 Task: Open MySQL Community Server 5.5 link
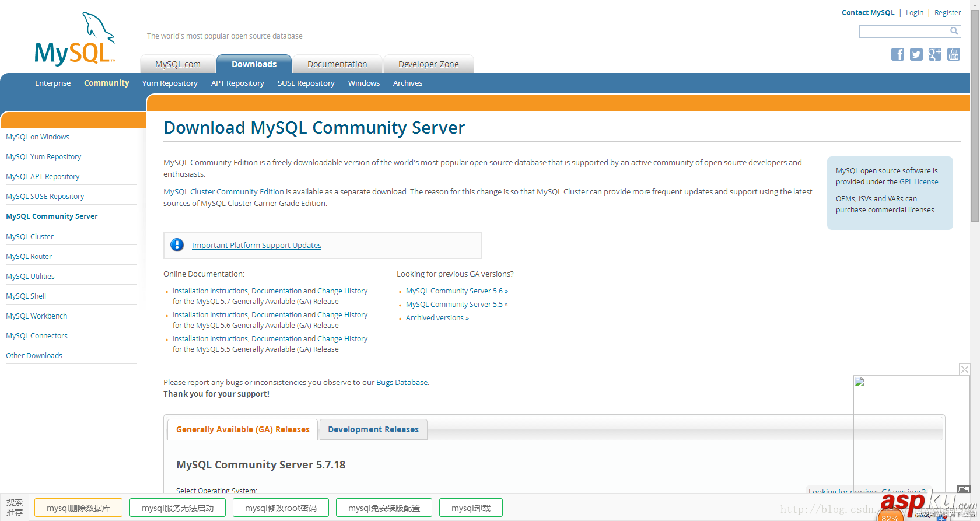pos(457,305)
